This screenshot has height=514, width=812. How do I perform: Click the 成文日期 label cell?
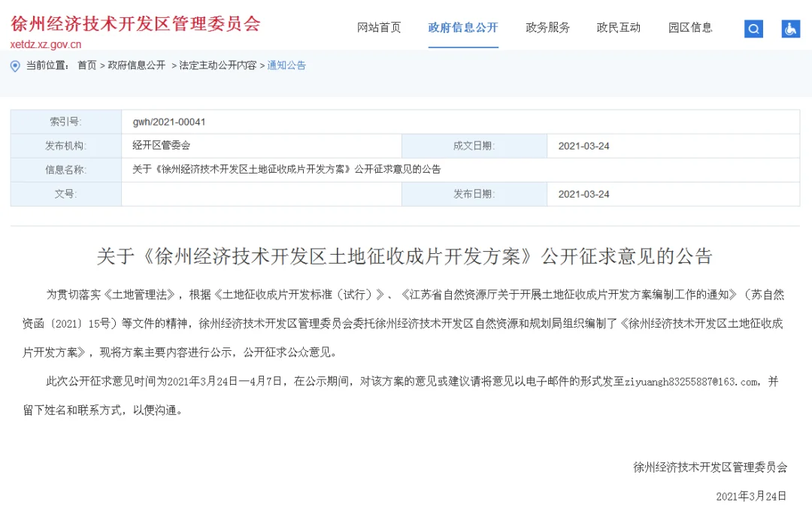(x=474, y=146)
